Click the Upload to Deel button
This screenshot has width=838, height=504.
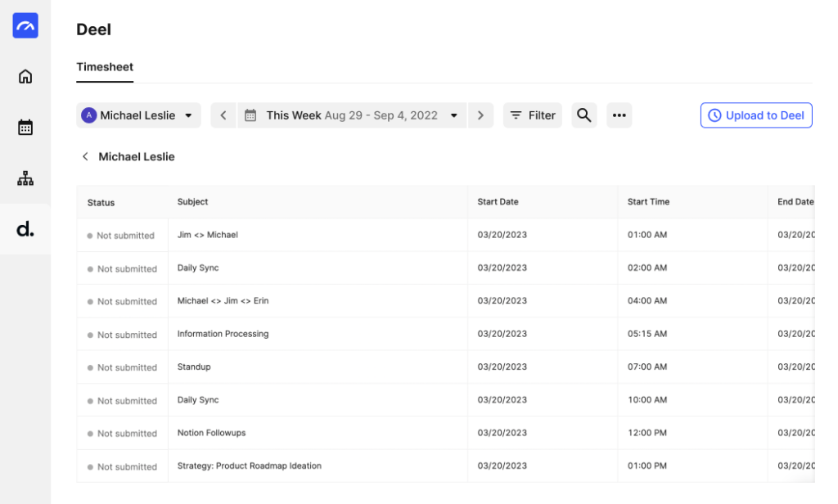(x=756, y=115)
